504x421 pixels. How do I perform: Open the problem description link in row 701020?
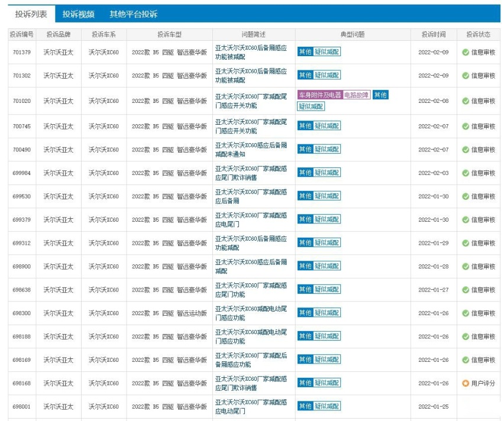[x=251, y=101]
